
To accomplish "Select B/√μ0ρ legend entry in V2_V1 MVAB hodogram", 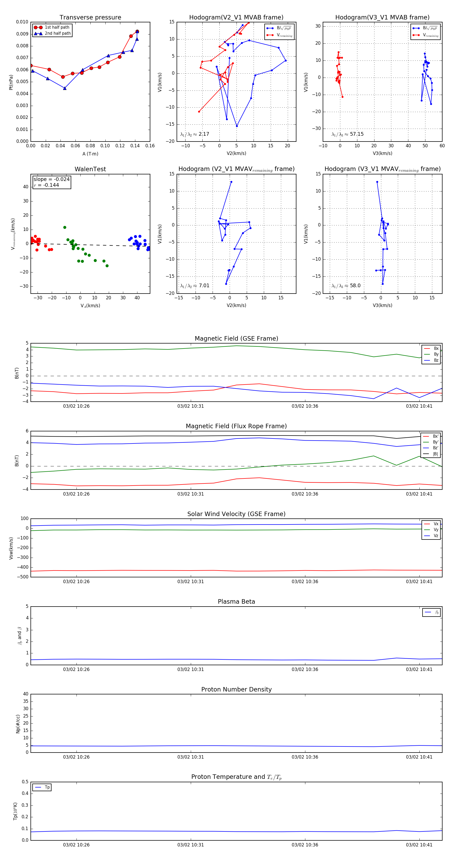I will click(x=279, y=28).
